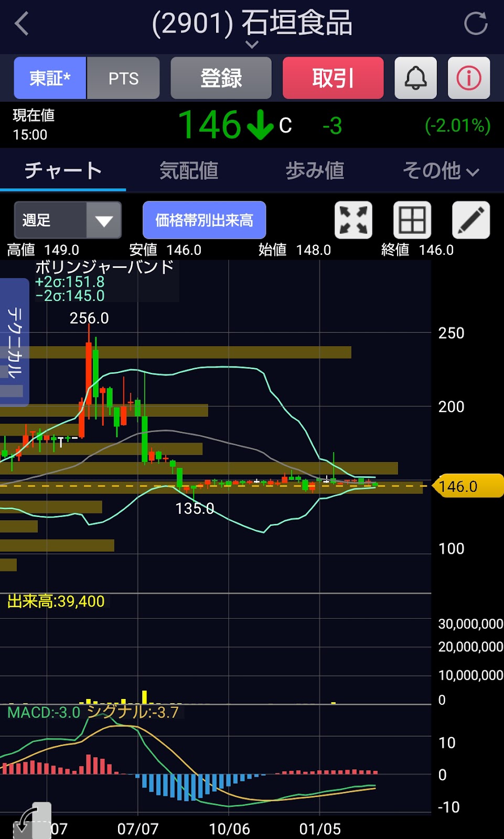
Task: Tap the 256.0 high label
Action: pos(89,318)
